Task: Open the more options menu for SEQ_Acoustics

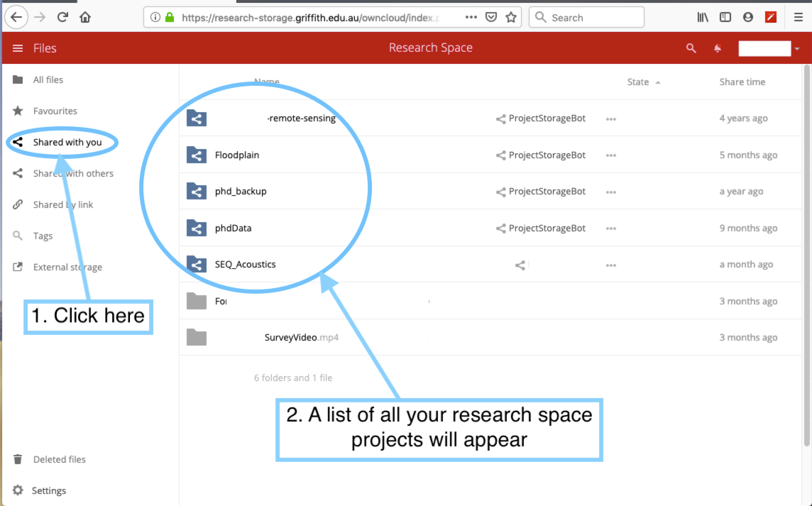Action: tap(610, 265)
